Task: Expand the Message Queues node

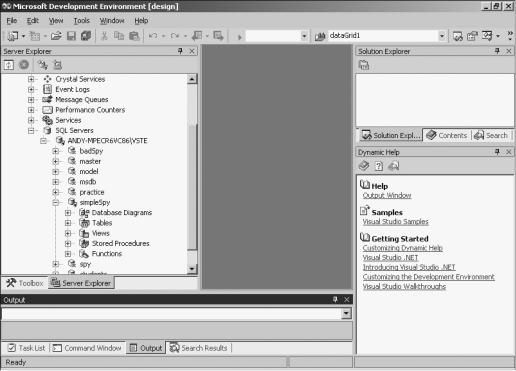Action: [31, 100]
